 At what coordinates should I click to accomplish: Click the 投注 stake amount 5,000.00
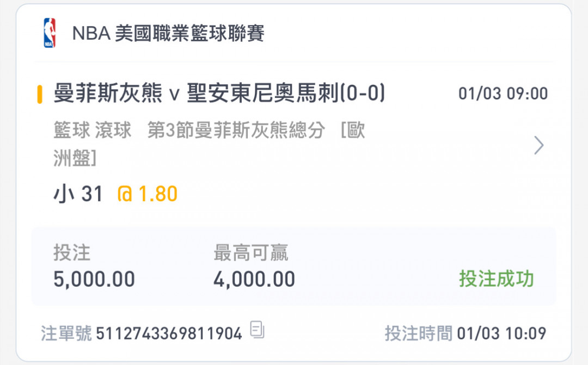[94, 280]
